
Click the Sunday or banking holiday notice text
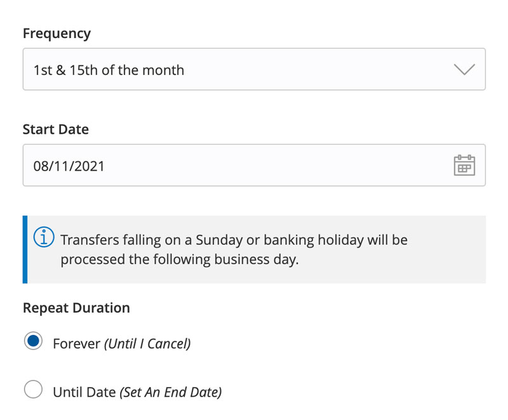coord(234,240)
